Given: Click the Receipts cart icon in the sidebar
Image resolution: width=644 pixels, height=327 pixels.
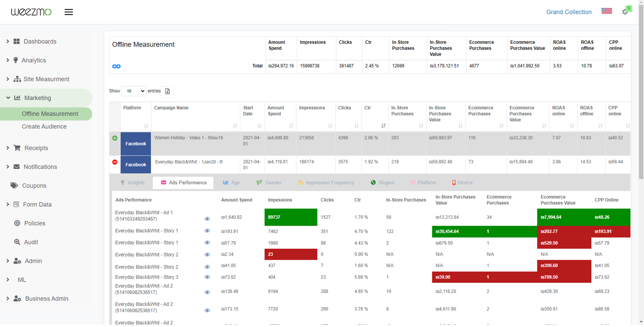Looking at the screenshot, I should (16, 148).
